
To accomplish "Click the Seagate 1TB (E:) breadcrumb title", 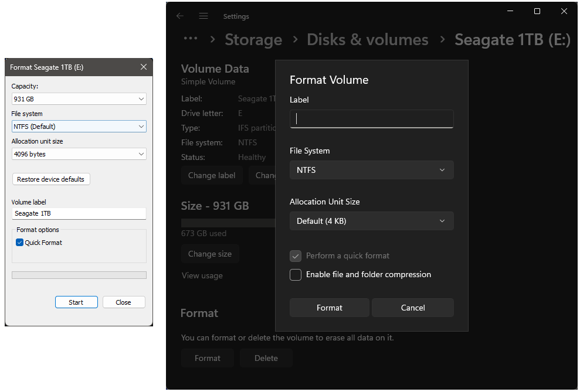I will tap(513, 39).
